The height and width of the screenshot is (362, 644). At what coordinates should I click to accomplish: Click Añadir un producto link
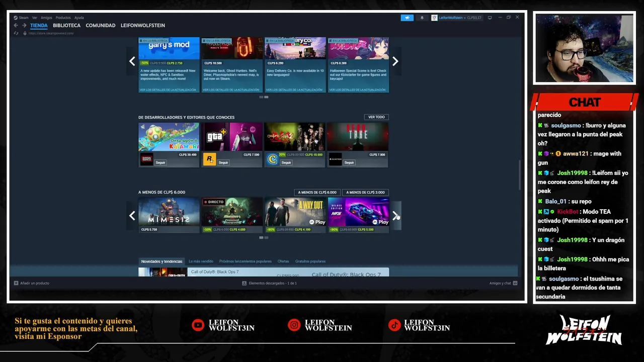35,283
